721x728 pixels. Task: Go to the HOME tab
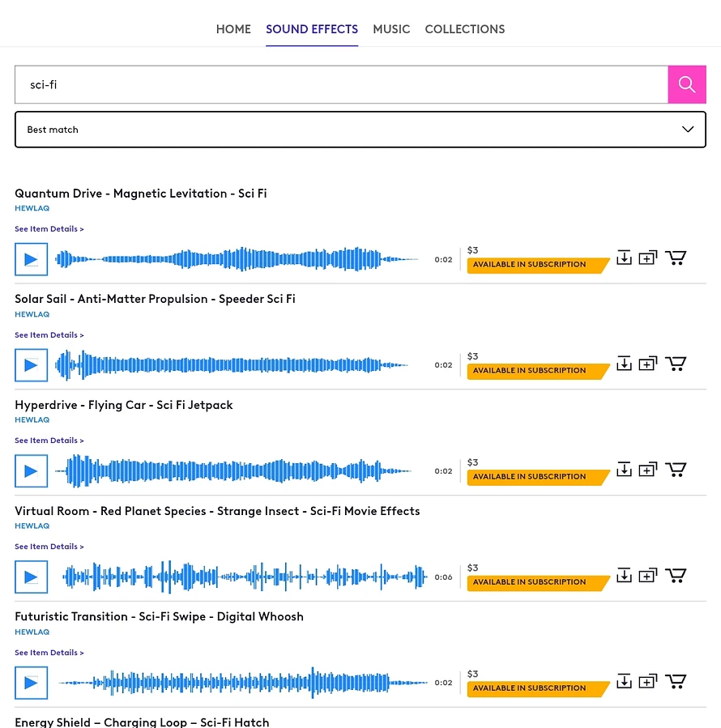pos(233,29)
